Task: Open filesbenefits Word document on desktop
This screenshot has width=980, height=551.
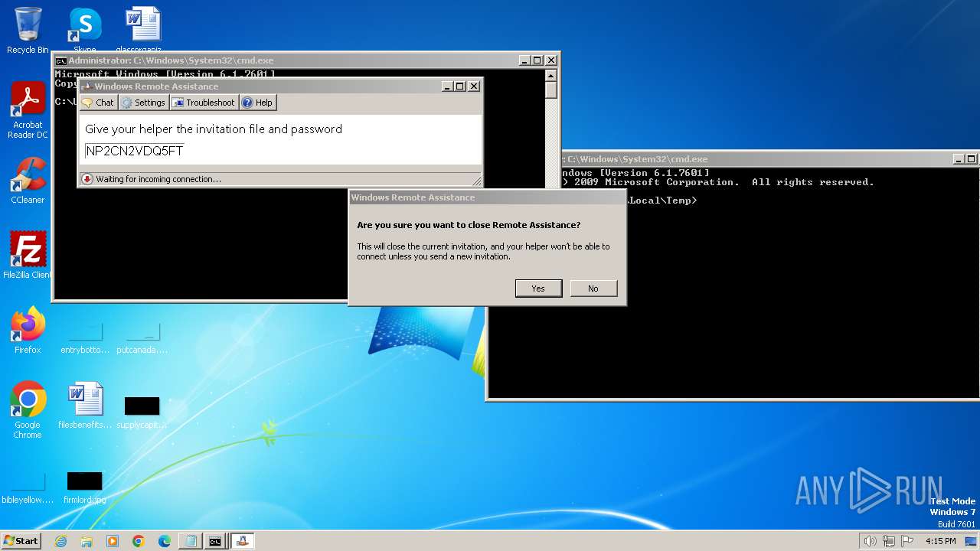Action: pos(85,406)
